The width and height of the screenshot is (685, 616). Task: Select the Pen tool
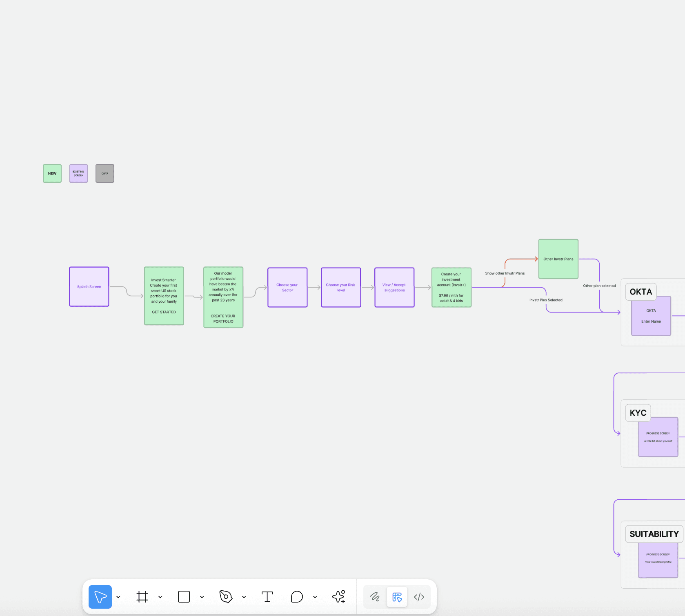[226, 597]
